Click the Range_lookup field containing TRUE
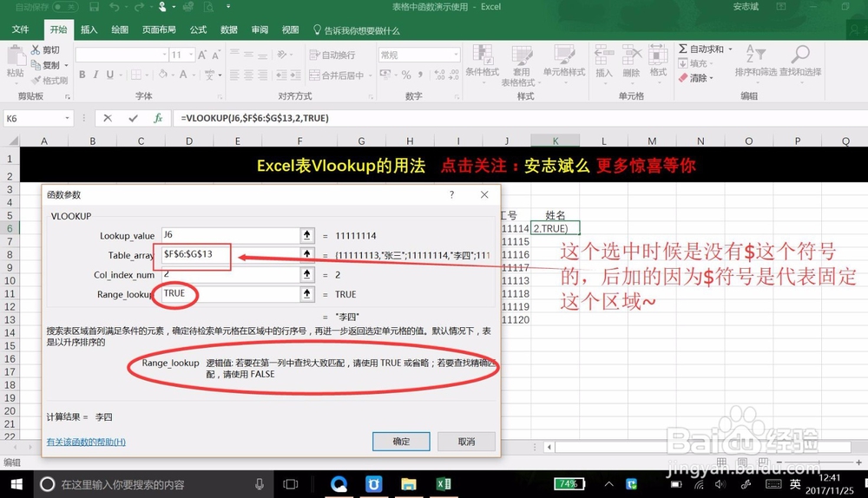 click(230, 294)
